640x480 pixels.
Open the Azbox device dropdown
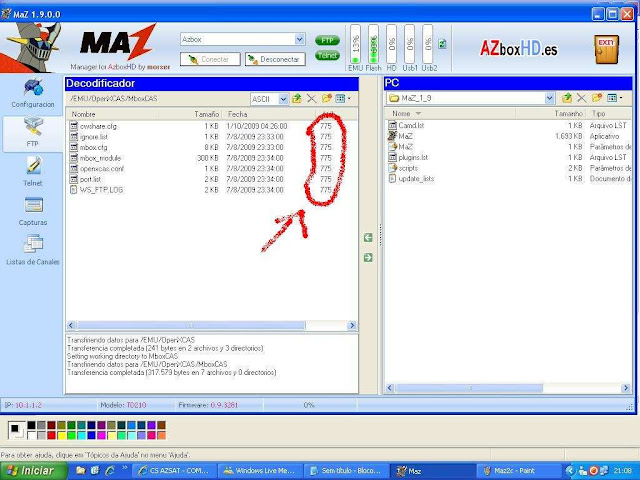pyautogui.click(x=299, y=39)
